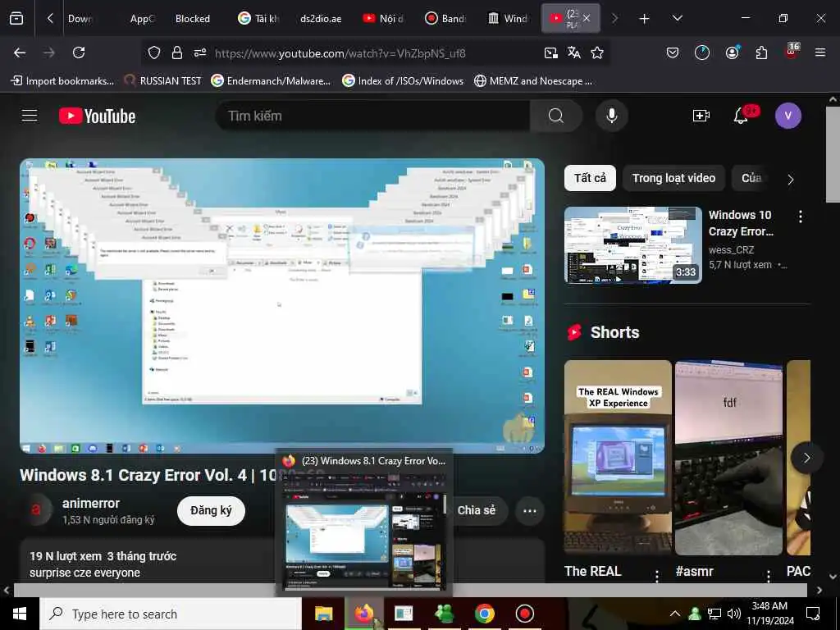Switch to the Tài kh Google tab

(x=260, y=18)
